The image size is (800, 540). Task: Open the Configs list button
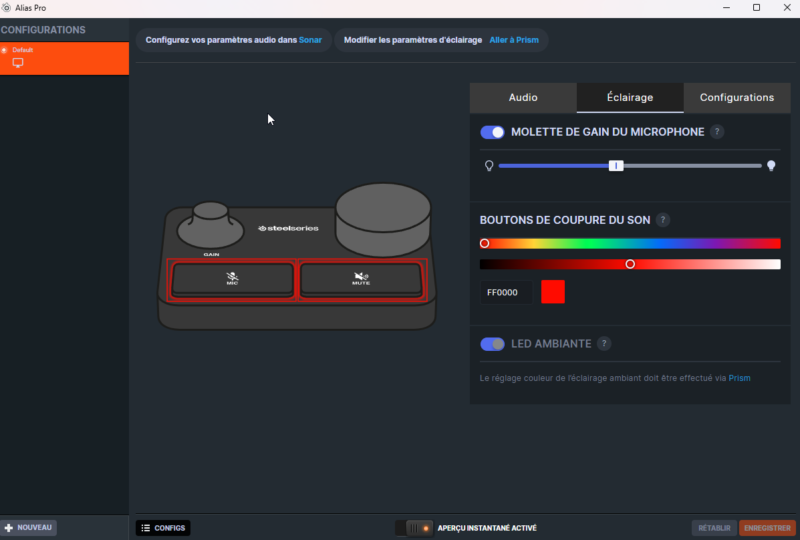(162, 528)
